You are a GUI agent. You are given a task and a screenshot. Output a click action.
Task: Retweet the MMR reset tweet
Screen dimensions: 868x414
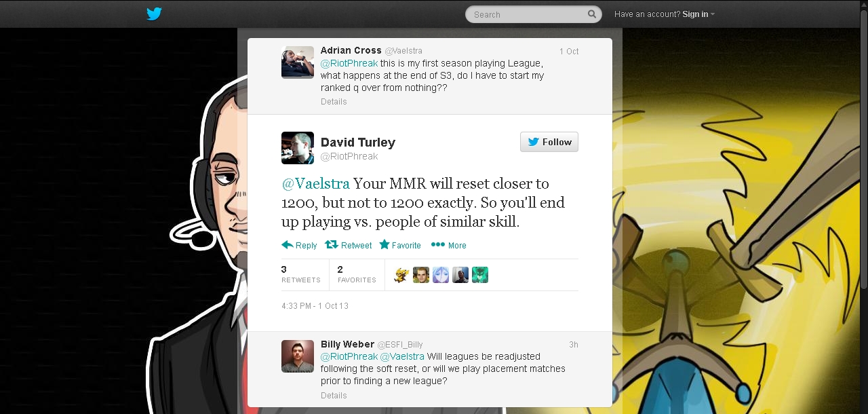click(349, 245)
